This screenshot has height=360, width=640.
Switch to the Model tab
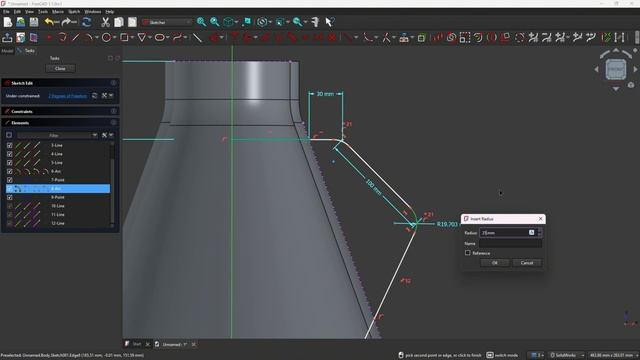(x=7, y=51)
